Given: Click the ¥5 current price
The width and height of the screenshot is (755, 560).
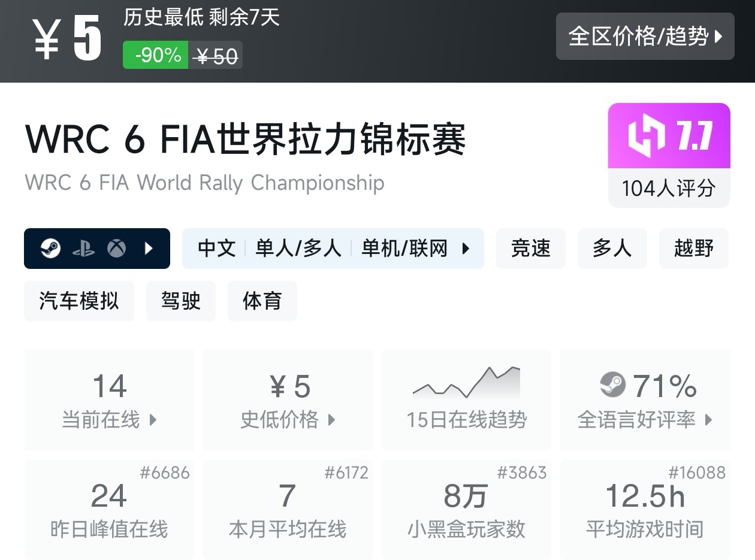Looking at the screenshot, I should (67, 40).
